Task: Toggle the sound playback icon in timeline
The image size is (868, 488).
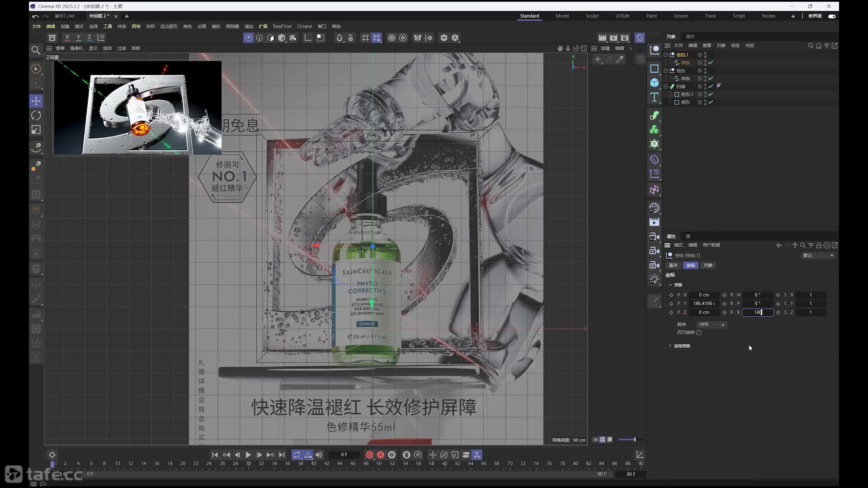Action: point(319,455)
